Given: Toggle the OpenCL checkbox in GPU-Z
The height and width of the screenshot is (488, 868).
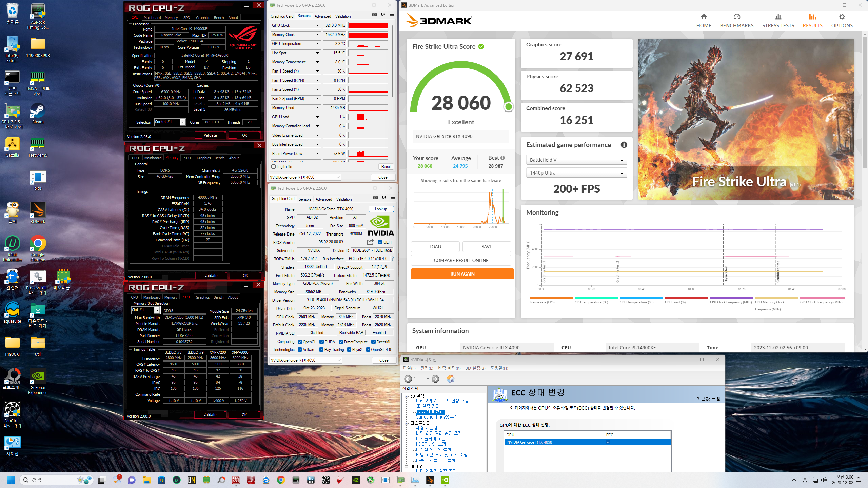Looking at the screenshot, I should pyautogui.click(x=300, y=342).
